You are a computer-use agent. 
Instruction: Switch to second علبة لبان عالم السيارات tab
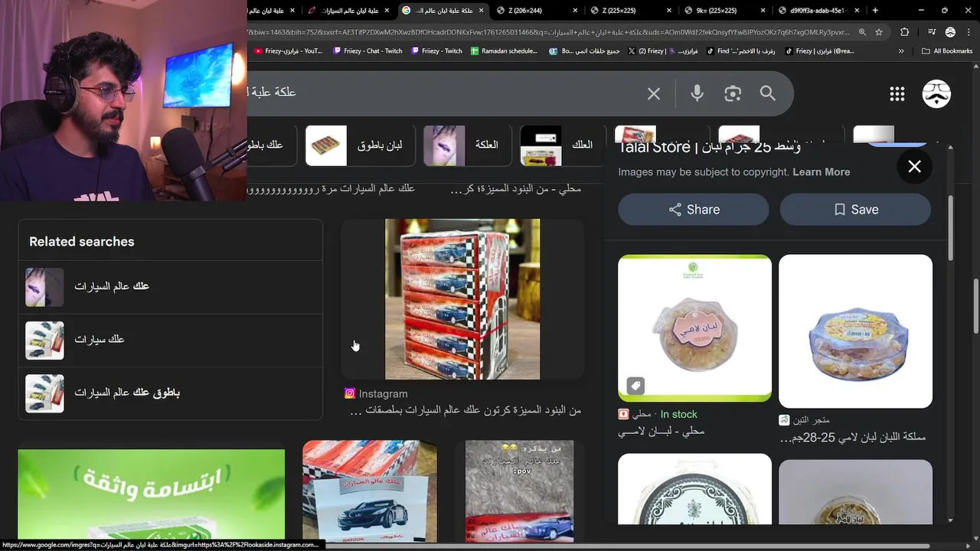click(349, 11)
